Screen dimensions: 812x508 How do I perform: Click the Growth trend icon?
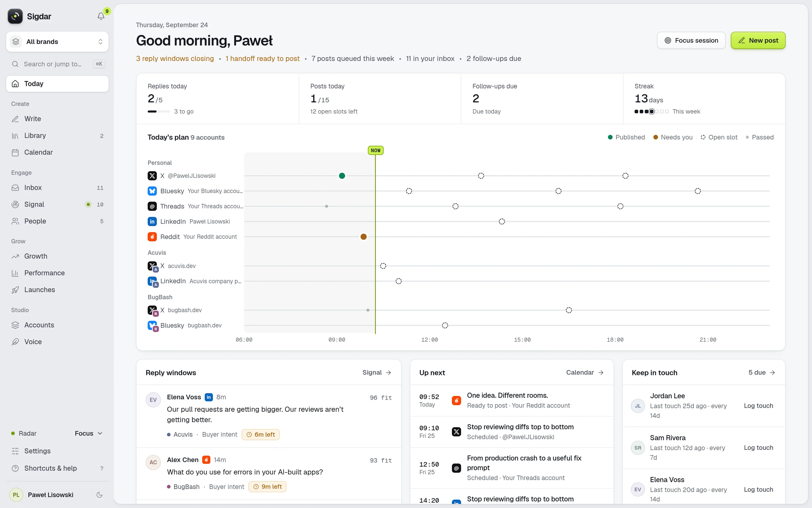pyautogui.click(x=16, y=256)
